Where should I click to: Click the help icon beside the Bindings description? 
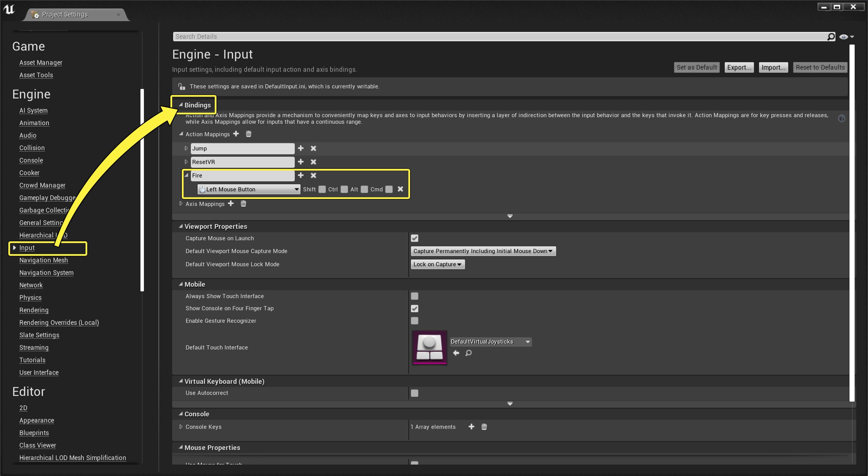point(842,119)
